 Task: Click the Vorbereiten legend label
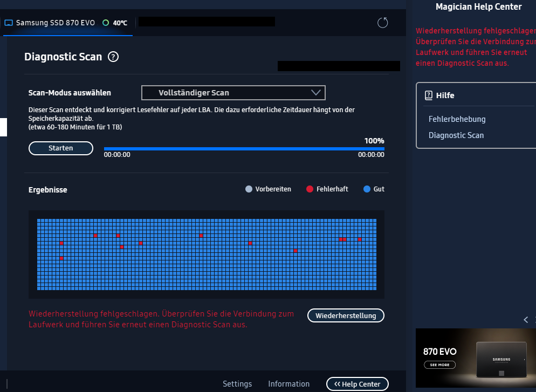pyautogui.click(x=273, y=189)
